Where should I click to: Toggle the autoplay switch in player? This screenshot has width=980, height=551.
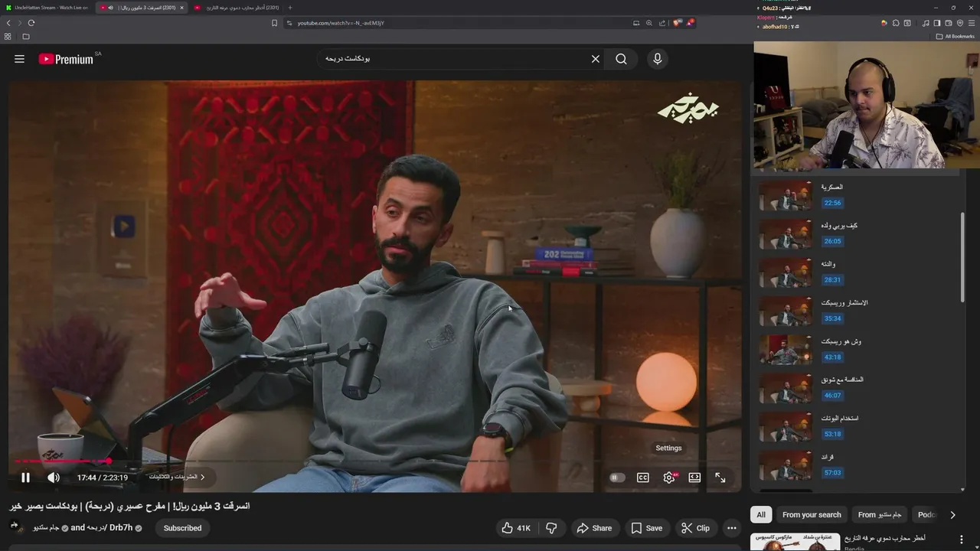point(617,478)
